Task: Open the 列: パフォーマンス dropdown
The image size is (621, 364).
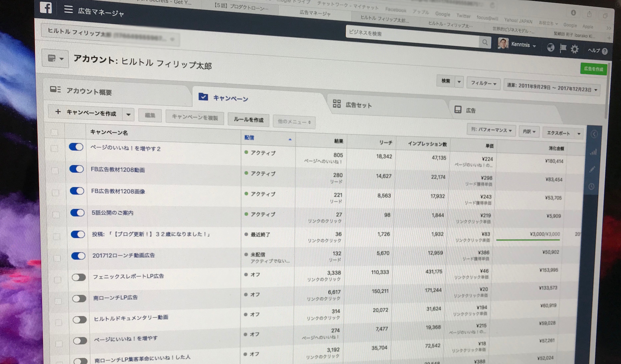Action: [491, 130]
